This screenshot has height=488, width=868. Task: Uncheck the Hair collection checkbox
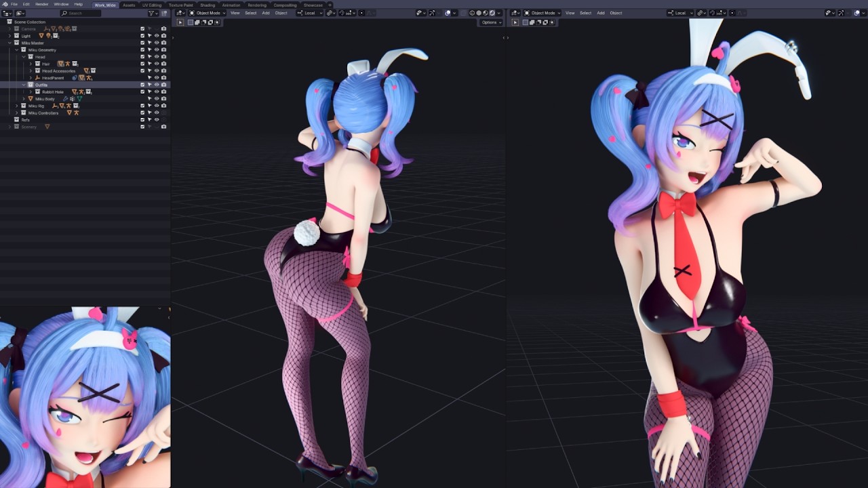tap(142, 64)
